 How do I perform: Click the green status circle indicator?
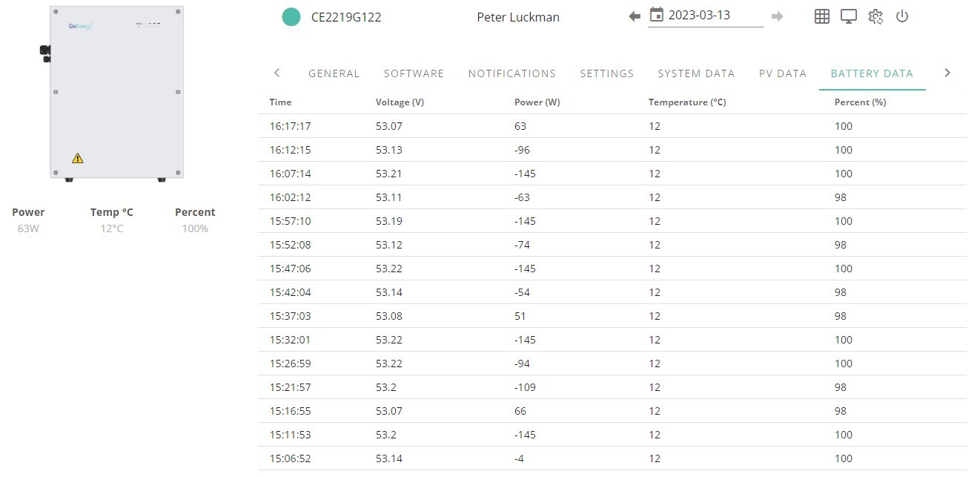coord(291,16)
